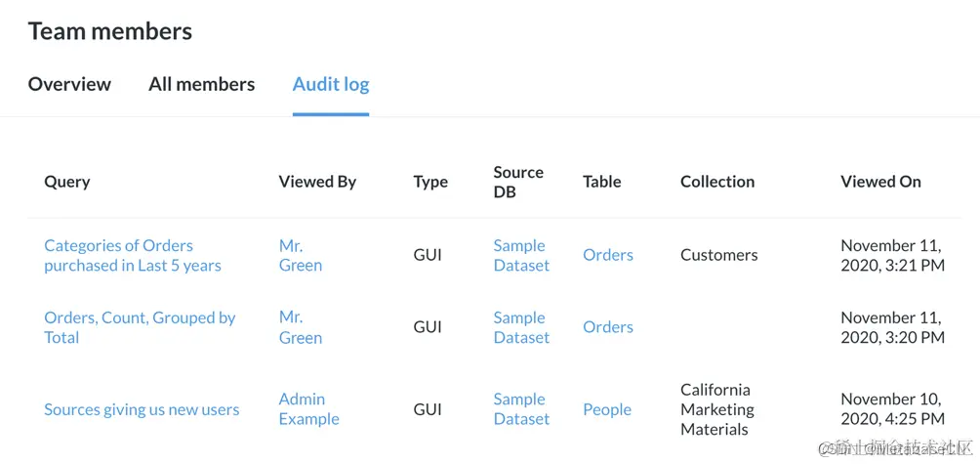Image resolution: width=980 pixels, height=464 pixels.
Task: Open Sample Dataset in the second row
Action: pyautogui.click(x=521, y=327)
